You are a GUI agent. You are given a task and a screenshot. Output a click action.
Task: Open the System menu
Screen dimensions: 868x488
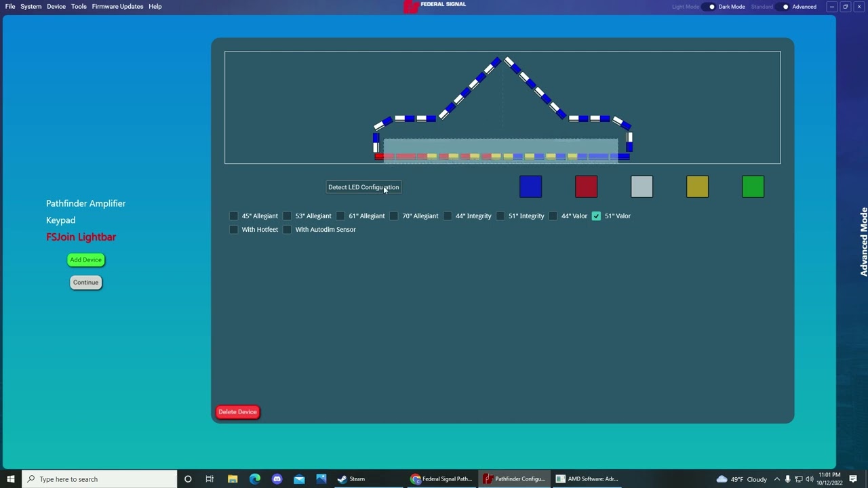pos(31,7)
